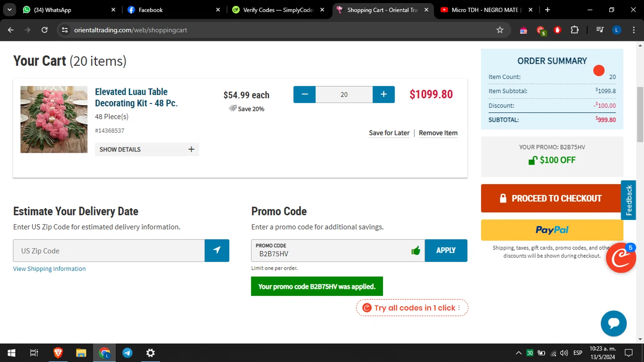
Task: Submit zip code with the arrow button
Action: coord(217,250)
